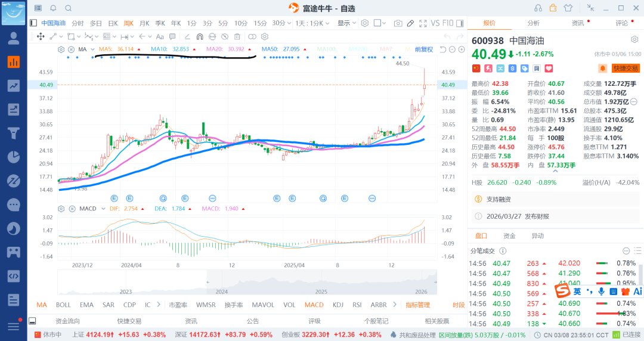Select the BOLL indicator
Screen dimensions: 644x341
[x=63, y=305]
